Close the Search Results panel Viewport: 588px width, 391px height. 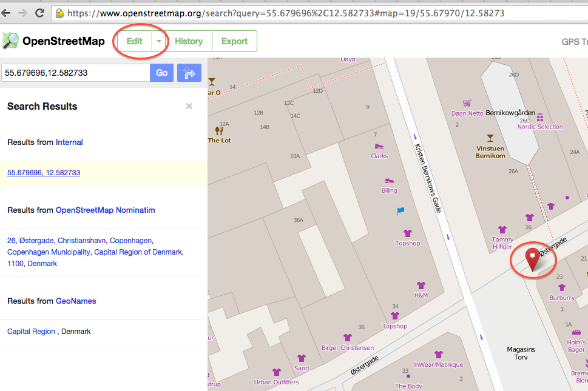pos(189,106)
